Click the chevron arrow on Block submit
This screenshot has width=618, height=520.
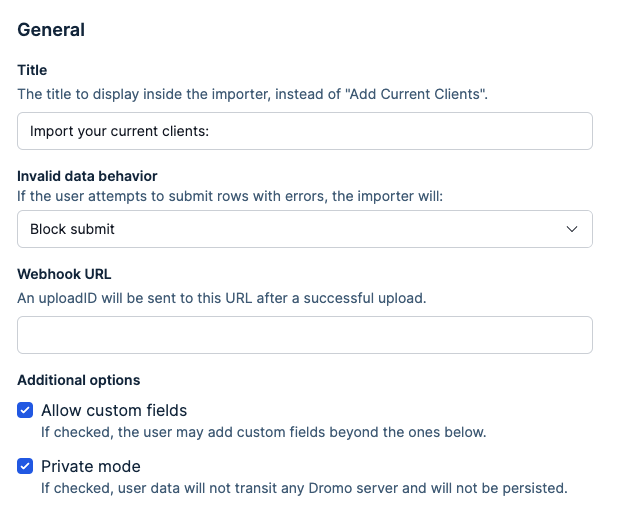pos(572,229)
